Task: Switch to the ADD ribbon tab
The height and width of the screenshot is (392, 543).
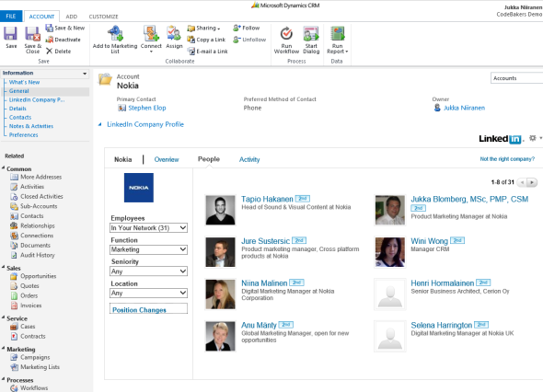Action: [72, 17]
